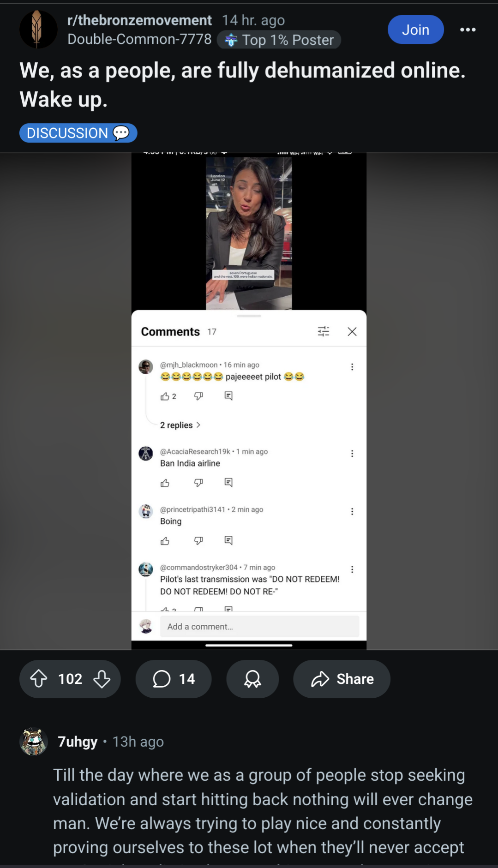Select the DISCUSSION flair tag
The image size is (498, 868).
tap(78, 133)
